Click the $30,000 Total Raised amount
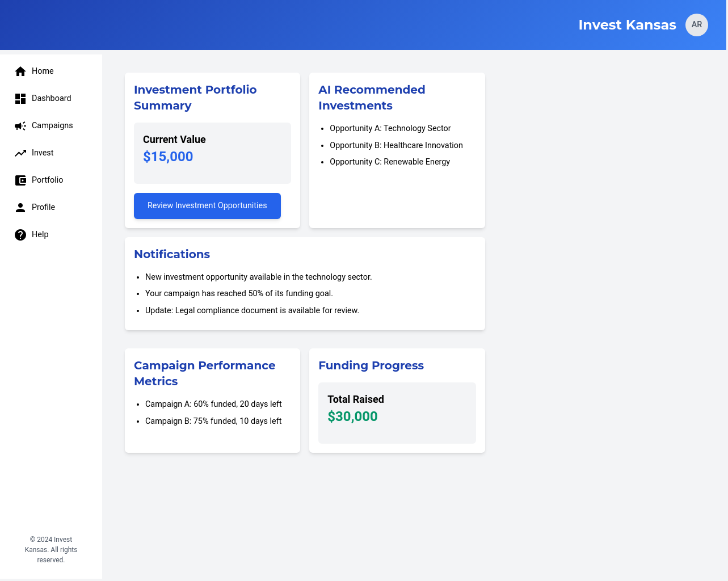 coord(352,416)
